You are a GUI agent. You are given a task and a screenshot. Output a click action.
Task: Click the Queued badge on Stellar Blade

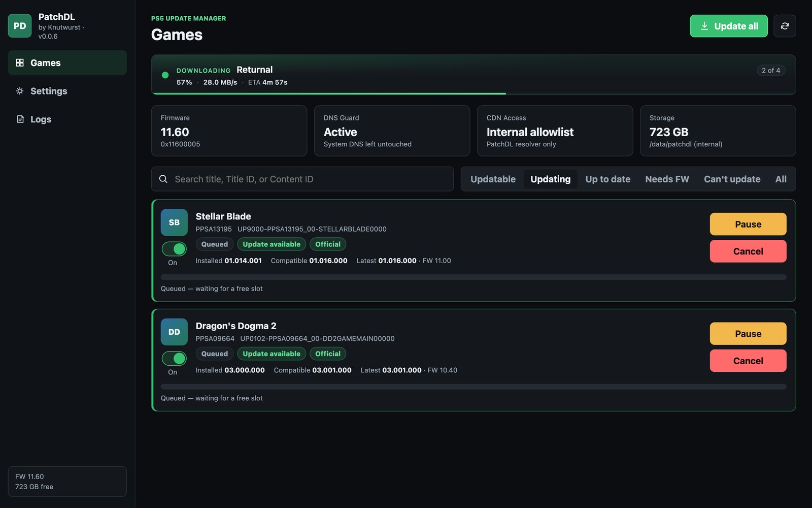(x=215, y=244)
